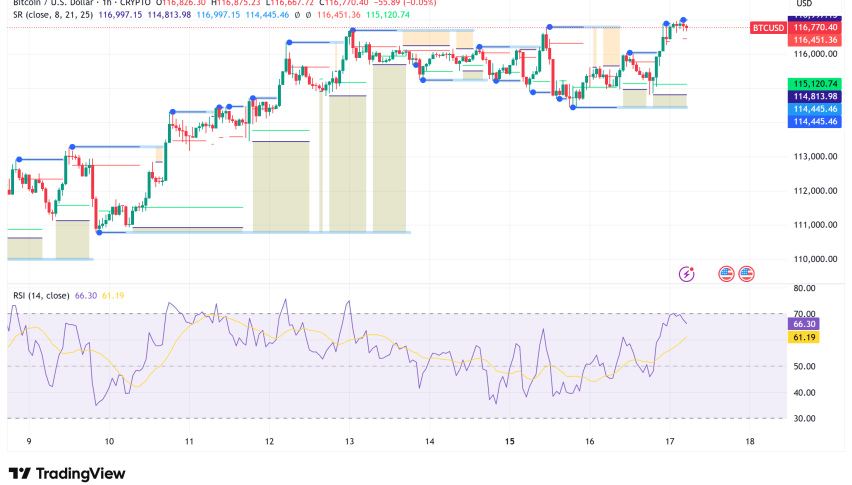Click date label 9 on the time axis

[29, 442]
